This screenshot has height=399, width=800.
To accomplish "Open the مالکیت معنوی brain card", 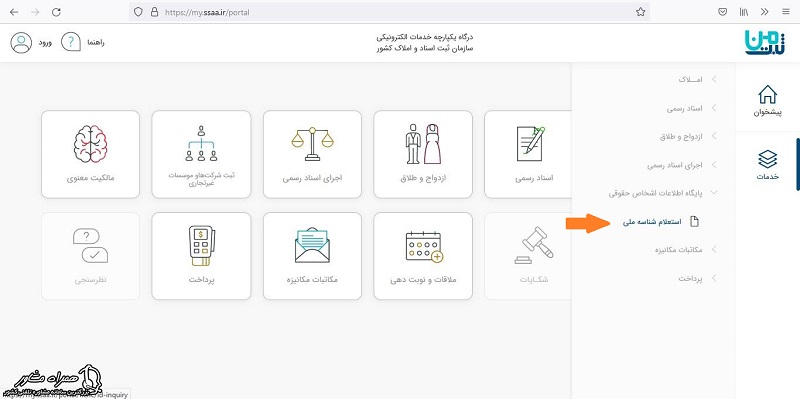I will click(90, 154).
